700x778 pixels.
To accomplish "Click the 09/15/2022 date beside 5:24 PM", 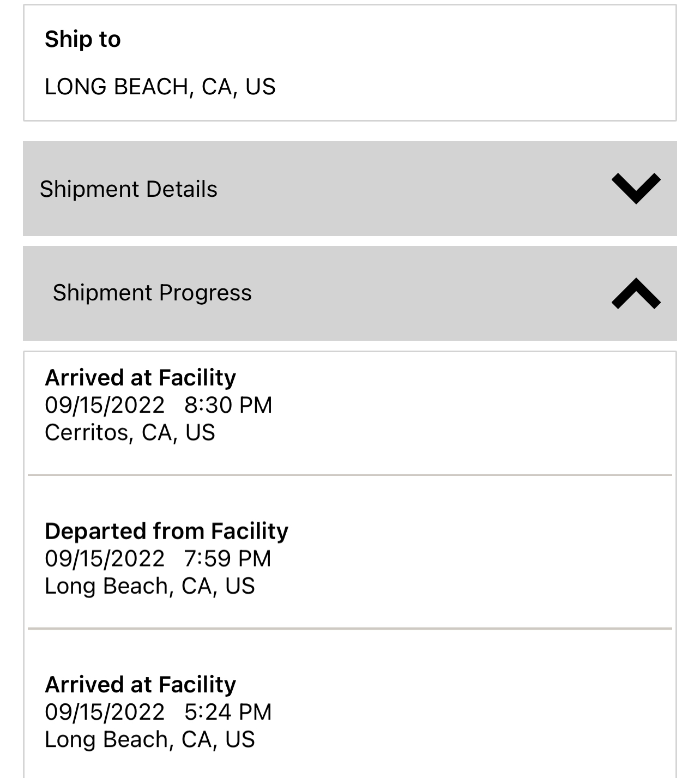I will pos(105,712).
